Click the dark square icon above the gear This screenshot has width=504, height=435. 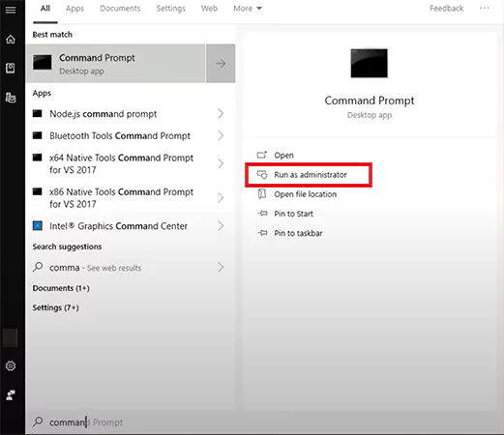[x=11, y=338]
